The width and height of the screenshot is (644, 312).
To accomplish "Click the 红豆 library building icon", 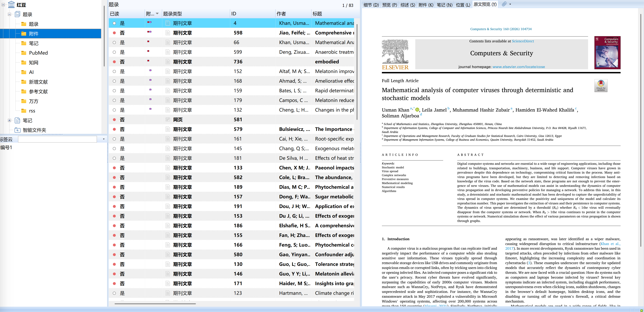I will (x=12, y=4).
